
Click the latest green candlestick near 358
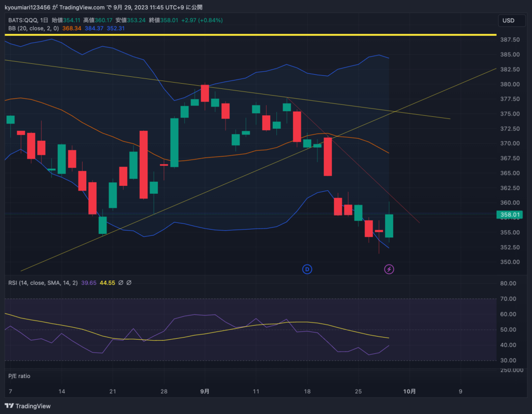[x=389, y=225]
